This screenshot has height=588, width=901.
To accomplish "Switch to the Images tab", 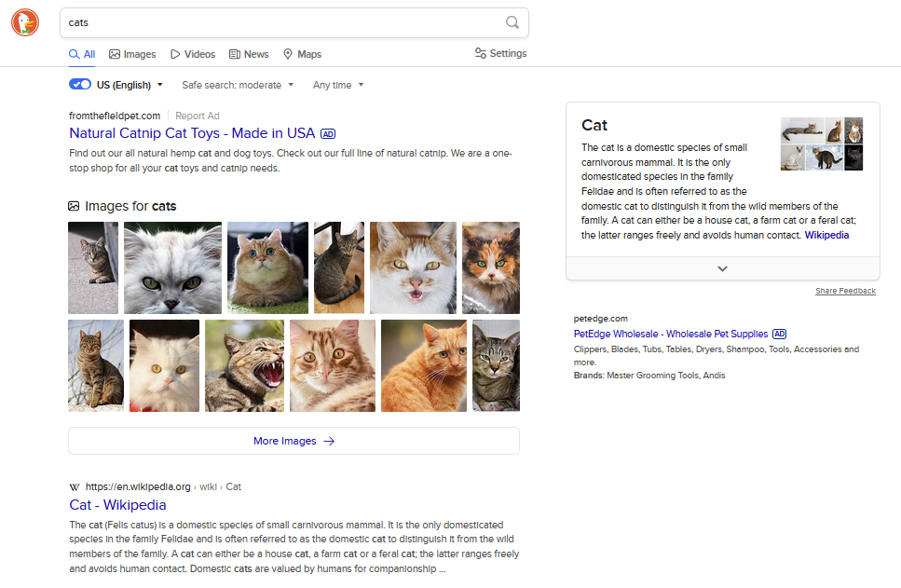I will point(132,54).
